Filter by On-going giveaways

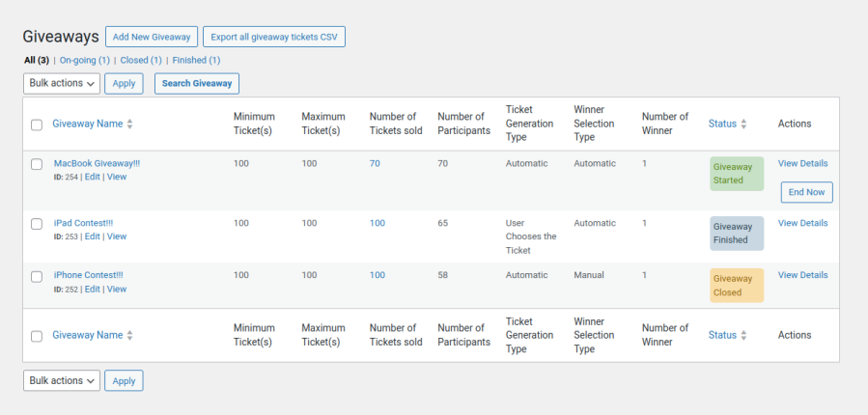click(x=85, y=60)
